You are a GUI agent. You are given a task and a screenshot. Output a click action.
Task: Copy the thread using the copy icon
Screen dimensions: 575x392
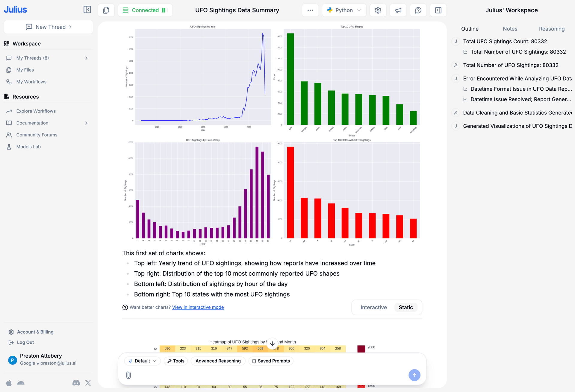[106, 10]
